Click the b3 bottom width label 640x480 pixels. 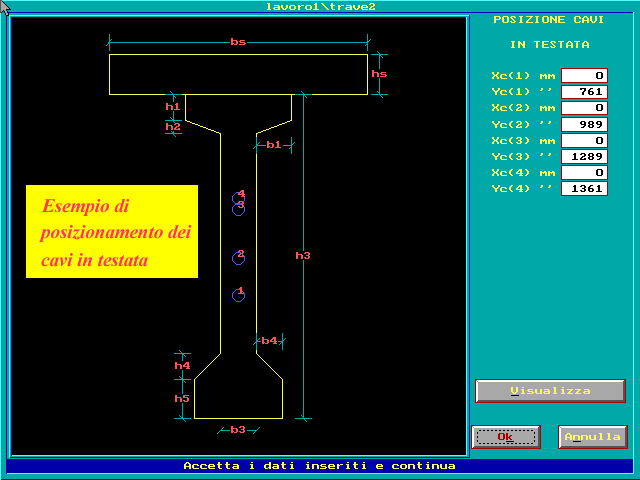[238, 430]
